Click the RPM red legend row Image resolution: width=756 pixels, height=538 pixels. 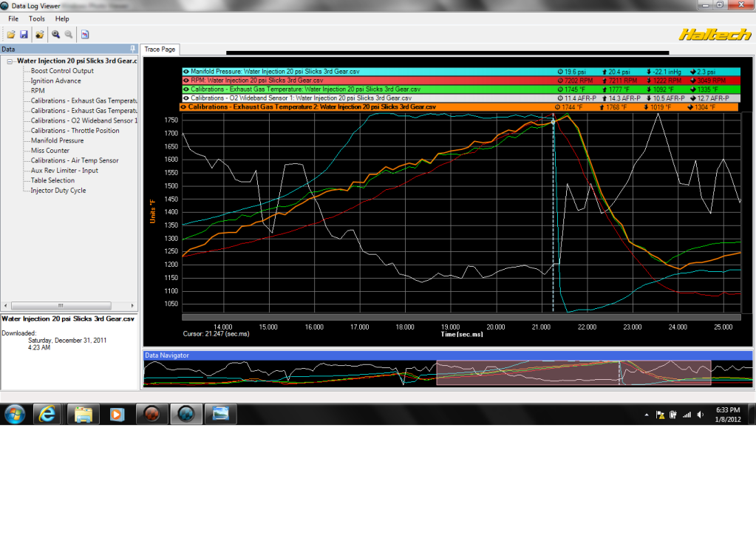click(460, 81)
